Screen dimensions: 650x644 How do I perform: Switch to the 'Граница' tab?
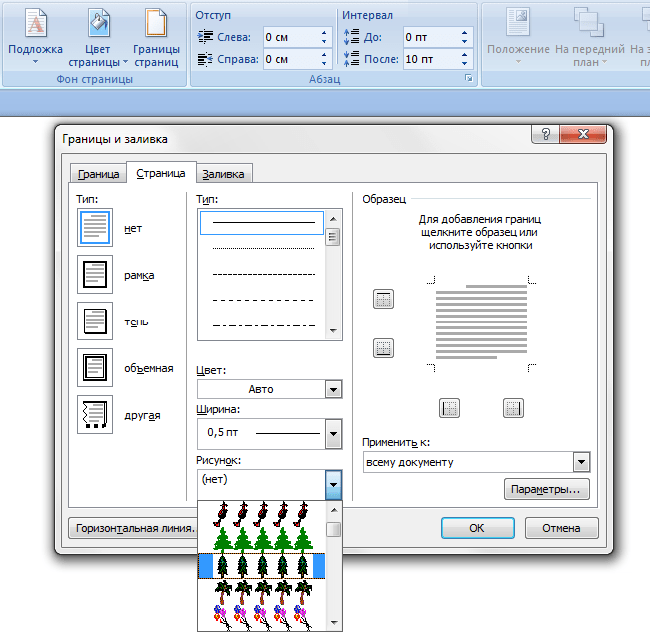tap(98, 174)
